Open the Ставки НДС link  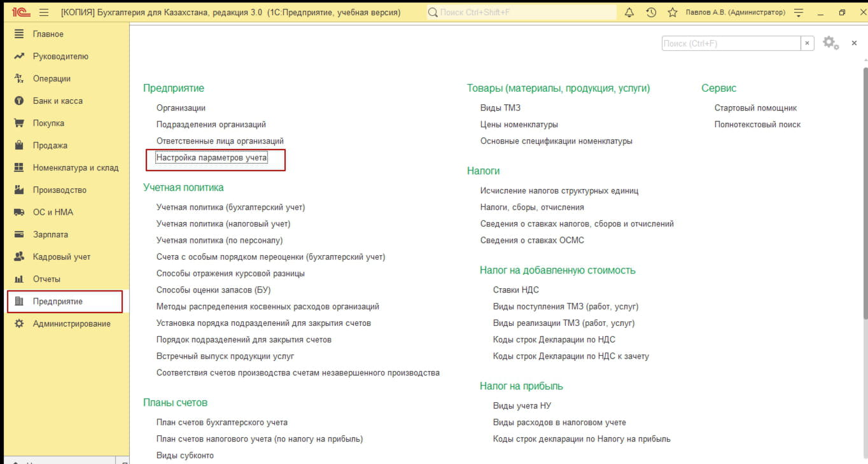[x=515, y=290]
